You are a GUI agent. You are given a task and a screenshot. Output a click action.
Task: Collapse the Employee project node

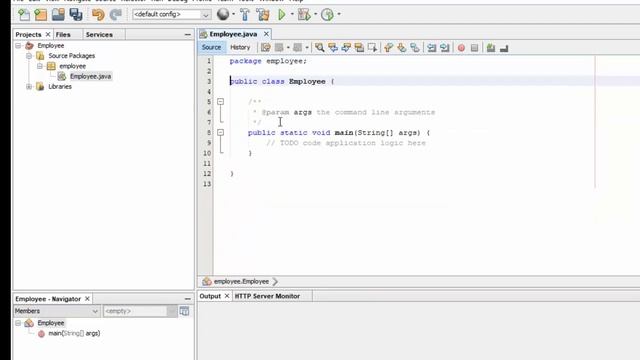18,46
